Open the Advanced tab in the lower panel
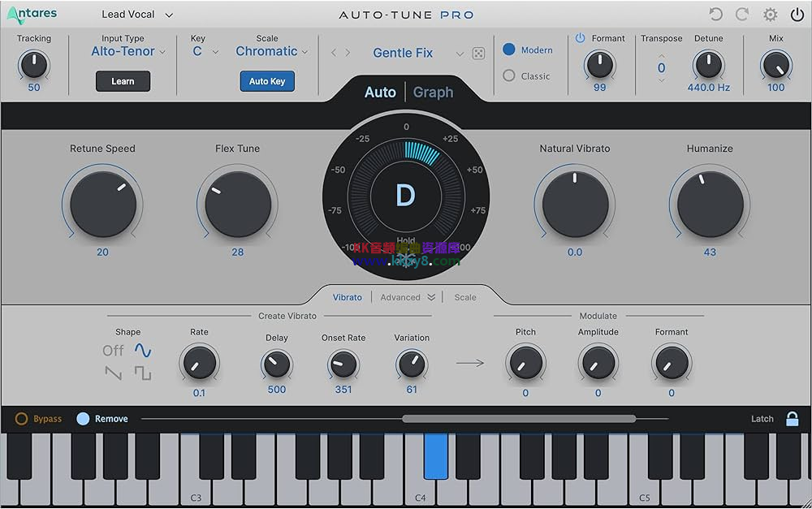The width and height of the screenshot is (812, 509). pos(402,297)
